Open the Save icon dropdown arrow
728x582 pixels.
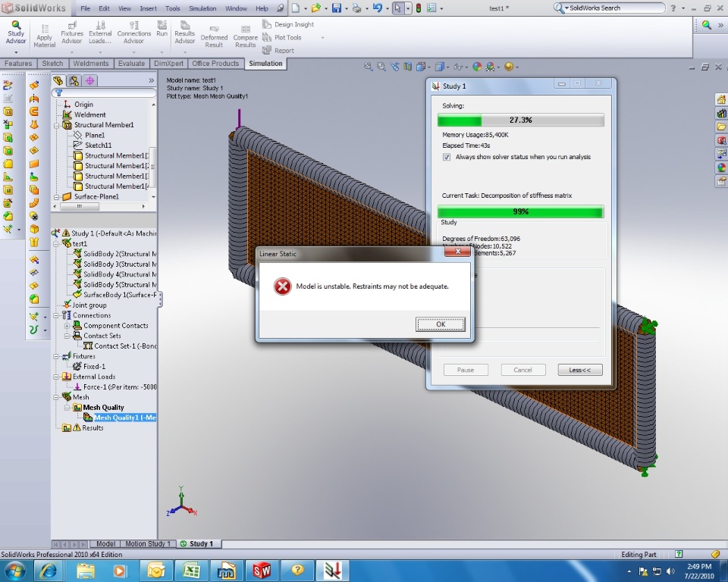(347, 8)
